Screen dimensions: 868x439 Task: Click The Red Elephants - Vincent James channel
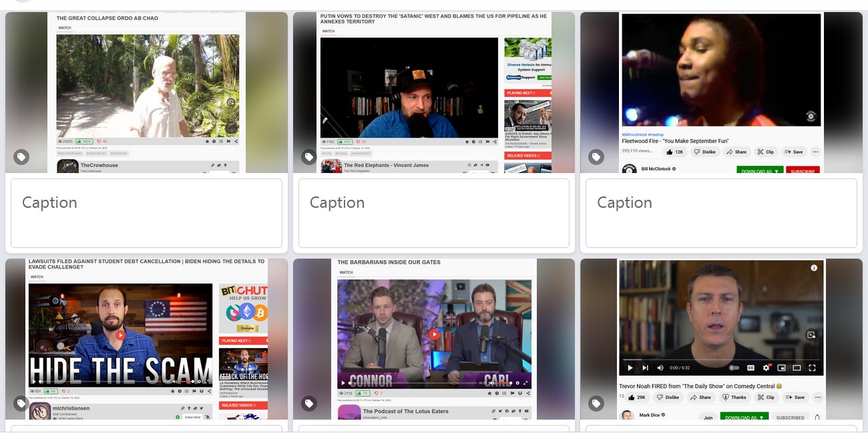(387, 165)
